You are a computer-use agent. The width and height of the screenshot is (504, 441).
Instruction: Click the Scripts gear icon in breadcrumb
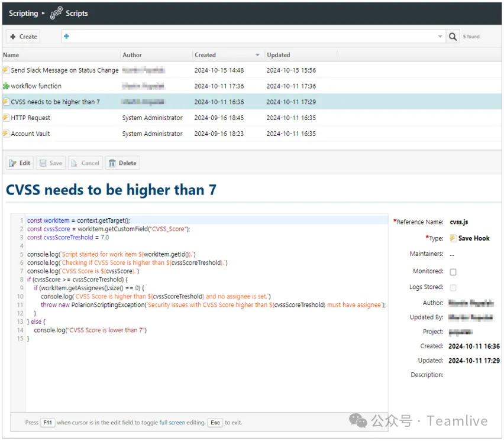coord(56,13)
